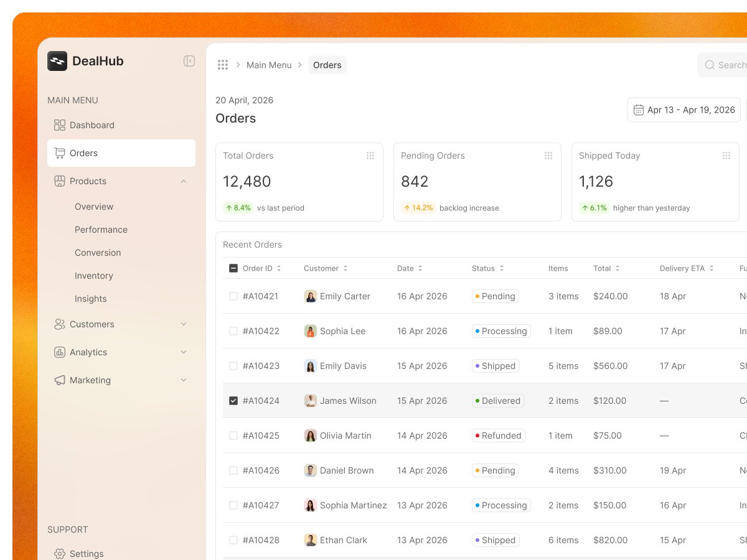Select order #A10425 checkbox
The width and height of the screenshot is (747, 560).
(233, 436)
